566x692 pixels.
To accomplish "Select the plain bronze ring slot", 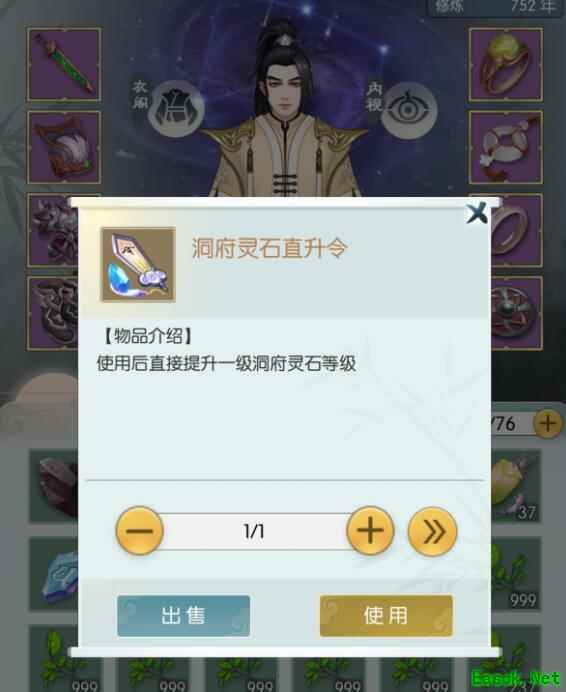I will click(517, 230).
